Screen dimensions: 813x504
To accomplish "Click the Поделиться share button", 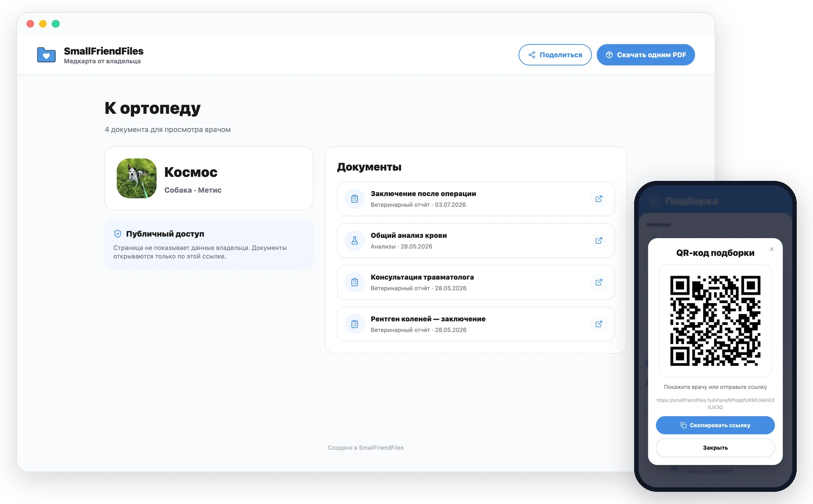I will (x=555, y=55).
